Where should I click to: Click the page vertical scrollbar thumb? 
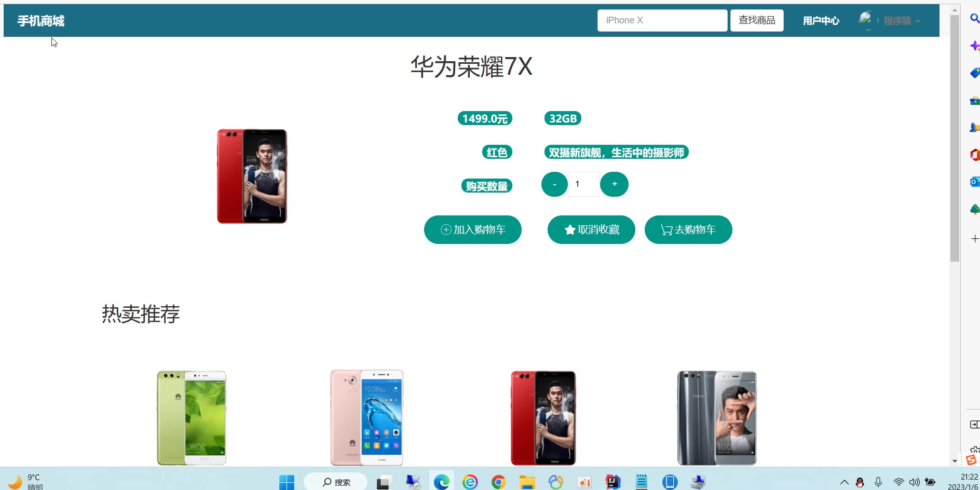(x=955, y=138)
